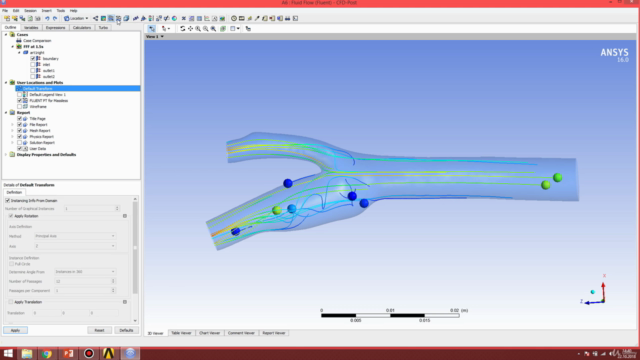This screenshot has width=640, height=360.
Task: Click the viewer selection arrow tool
Action: click(x=151, y=29)
